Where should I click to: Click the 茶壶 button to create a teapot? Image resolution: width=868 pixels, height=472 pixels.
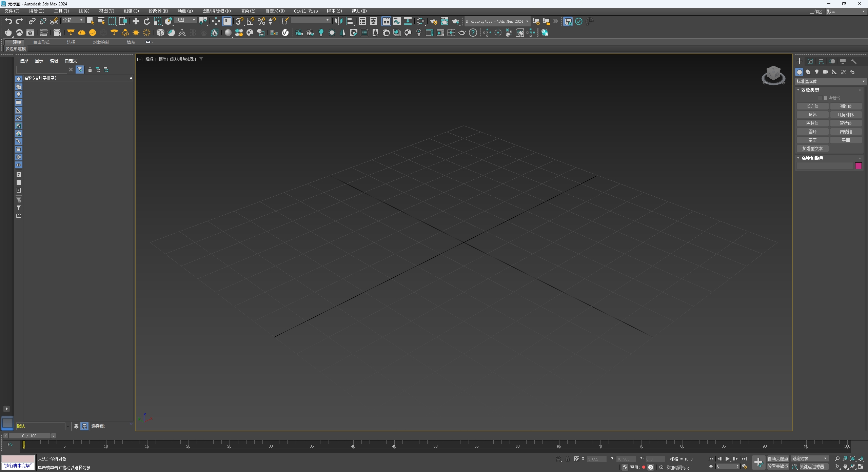click(813, 140)
